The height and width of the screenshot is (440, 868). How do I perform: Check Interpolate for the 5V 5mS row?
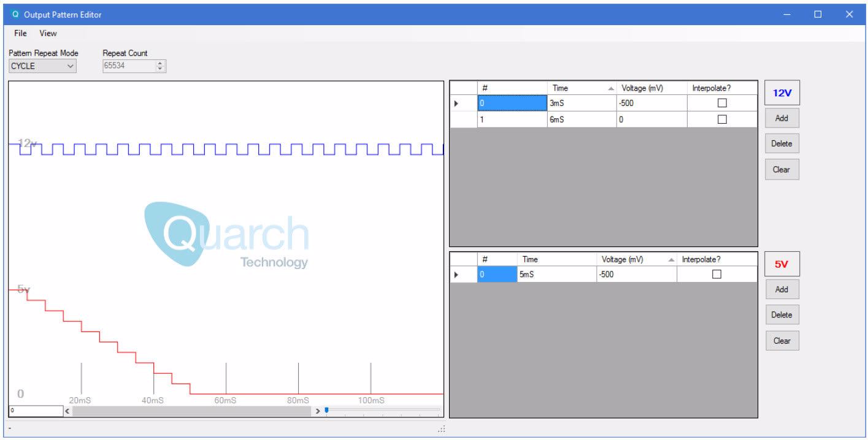[x=716, y=275]
